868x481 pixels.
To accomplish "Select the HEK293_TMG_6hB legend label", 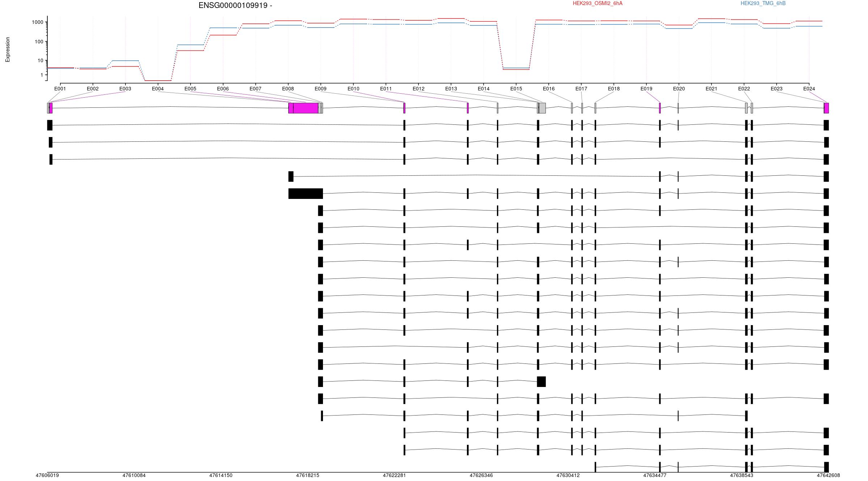I will [x=763, y=3].
